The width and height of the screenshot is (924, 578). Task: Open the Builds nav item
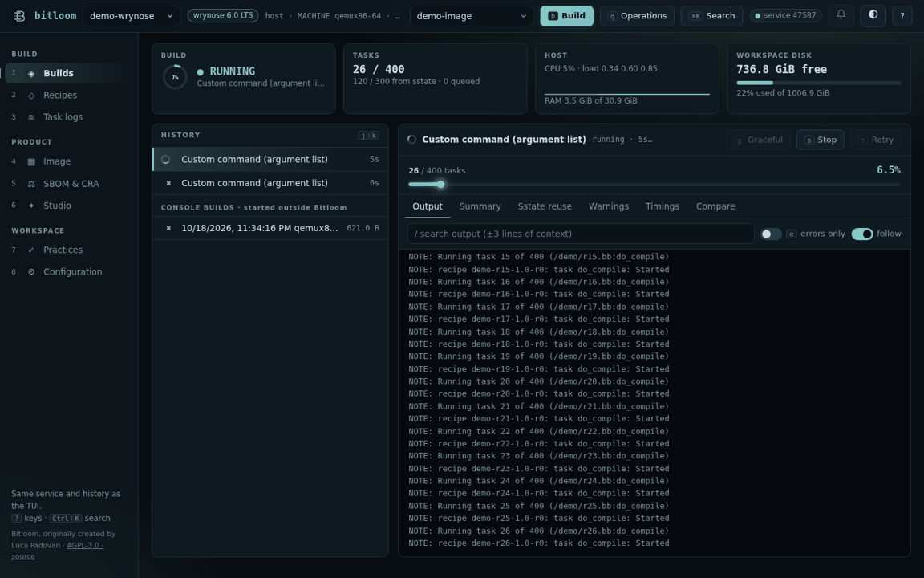67,73
